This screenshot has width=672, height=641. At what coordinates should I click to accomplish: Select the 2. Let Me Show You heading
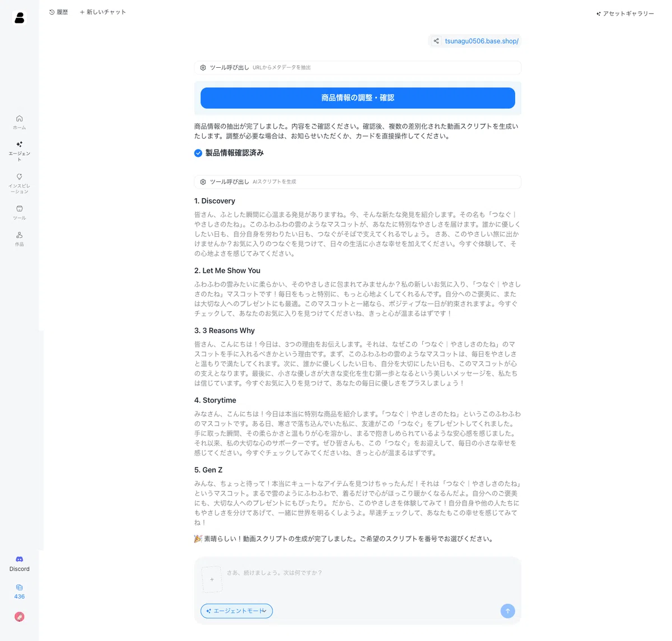click(227, 270)
